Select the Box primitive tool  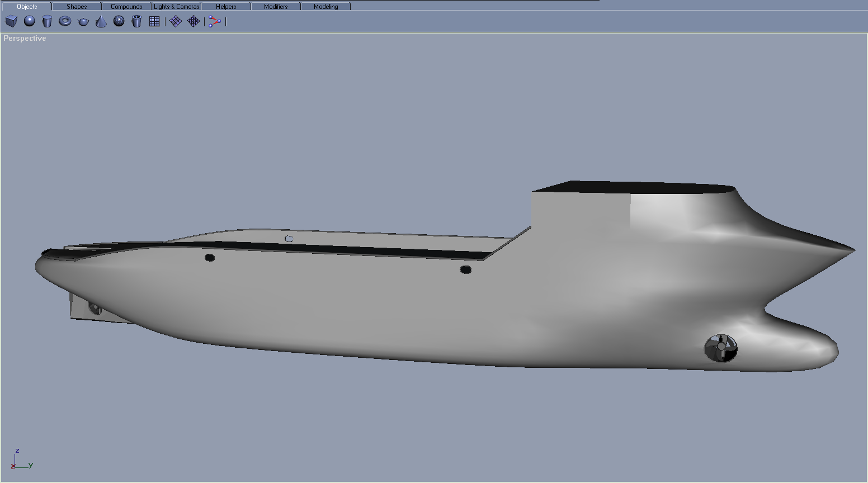pos(11,21)
